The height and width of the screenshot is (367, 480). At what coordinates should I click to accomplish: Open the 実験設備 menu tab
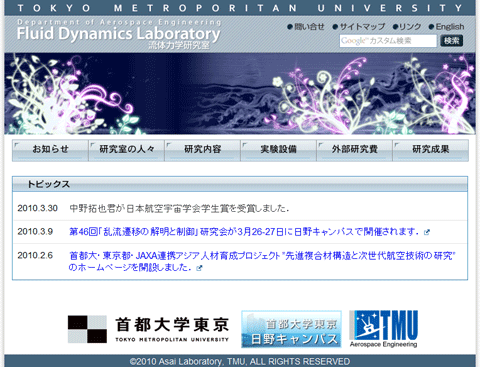(278, 150)
